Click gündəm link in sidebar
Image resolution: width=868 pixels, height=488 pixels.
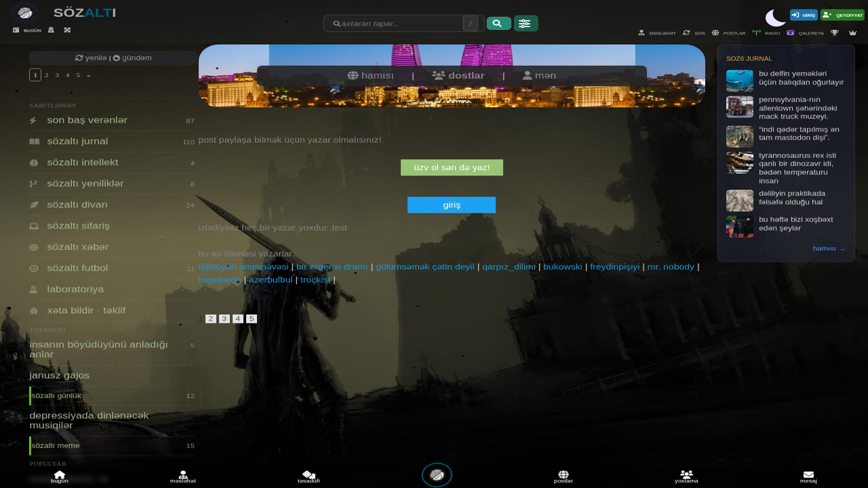132,58
